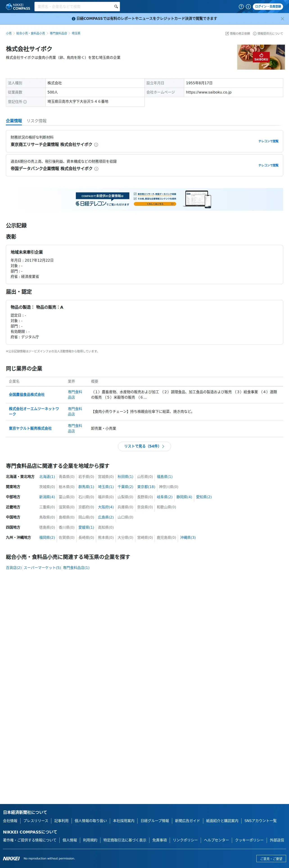Image resolution: width=289 pixels, height=868 pixels.
Task: Select 福島県(1) region link
Action: point(165,477)
